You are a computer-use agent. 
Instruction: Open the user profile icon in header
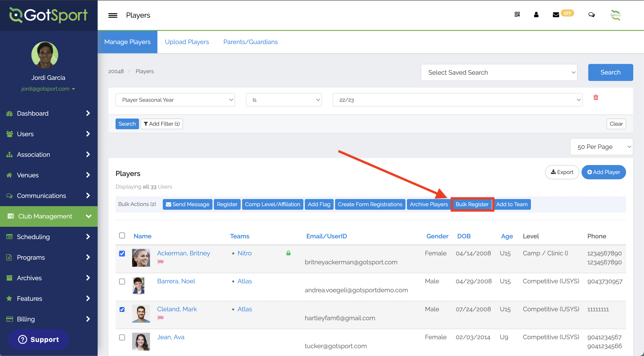(536, 15)
